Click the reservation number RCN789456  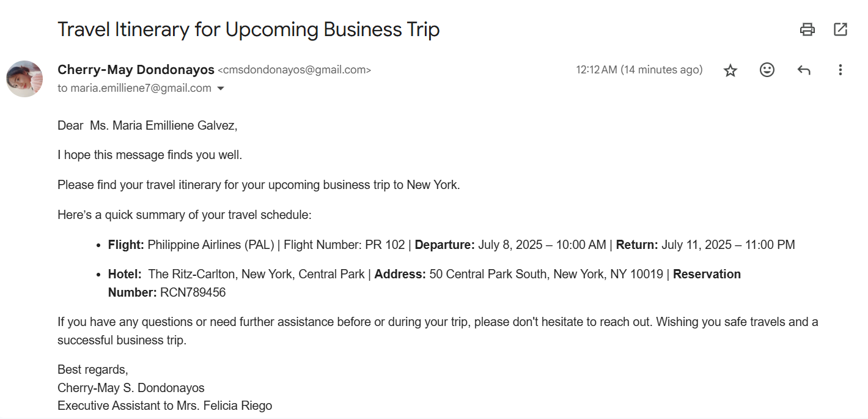pyautogui.click(x=193, y=292)
